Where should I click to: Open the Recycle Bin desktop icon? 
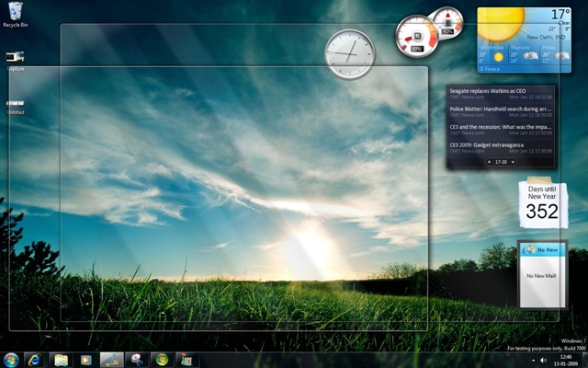coord(16,15)
